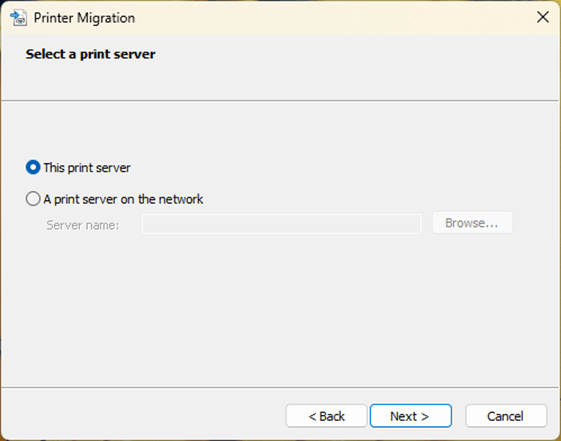Click the "Server name:" label
The width and height of the screenshot is (561, 441).
pyautogui.click(x=83, y=225)
